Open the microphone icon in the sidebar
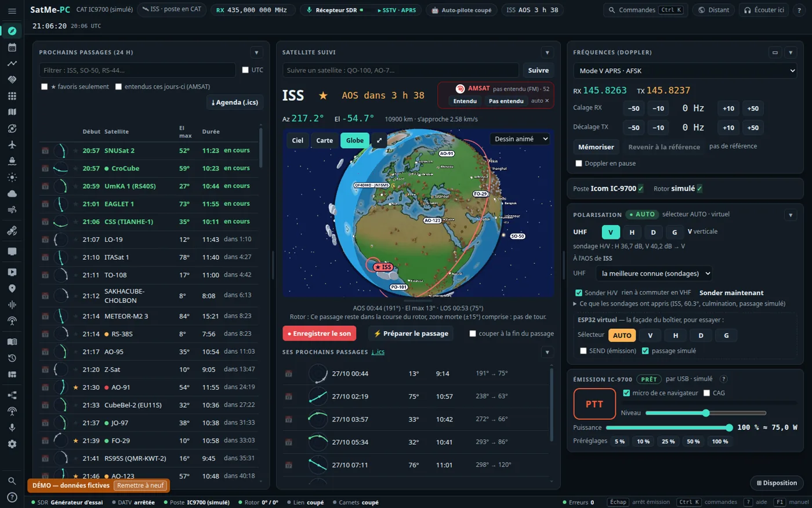812x508 pixels. (x=12, y=427)
